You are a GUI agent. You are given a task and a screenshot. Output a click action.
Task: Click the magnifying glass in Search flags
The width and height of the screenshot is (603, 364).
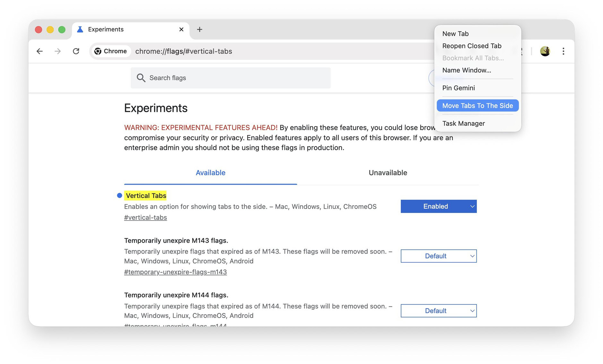click(141, 78)
